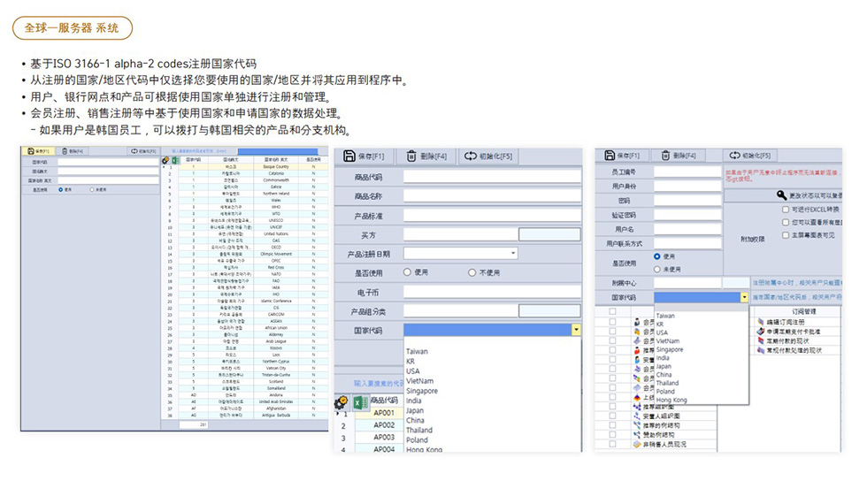Select Thailand in the employee form country list

(669, 383)
